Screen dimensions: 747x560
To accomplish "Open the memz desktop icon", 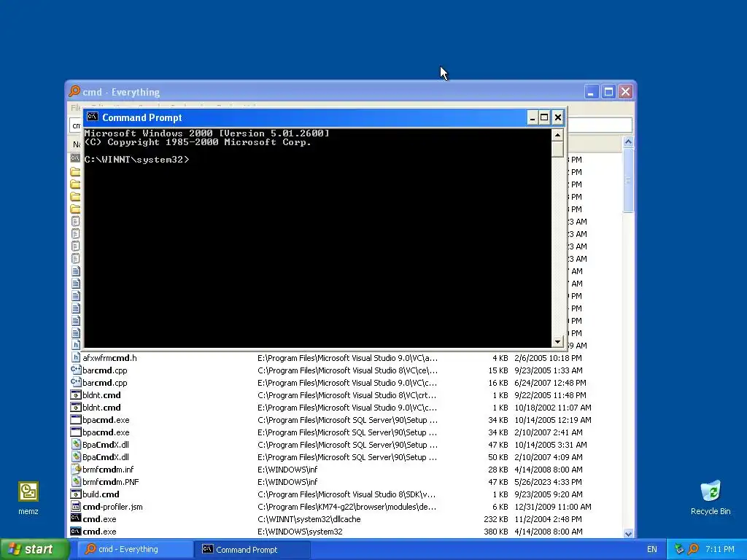I will [28, 491].
